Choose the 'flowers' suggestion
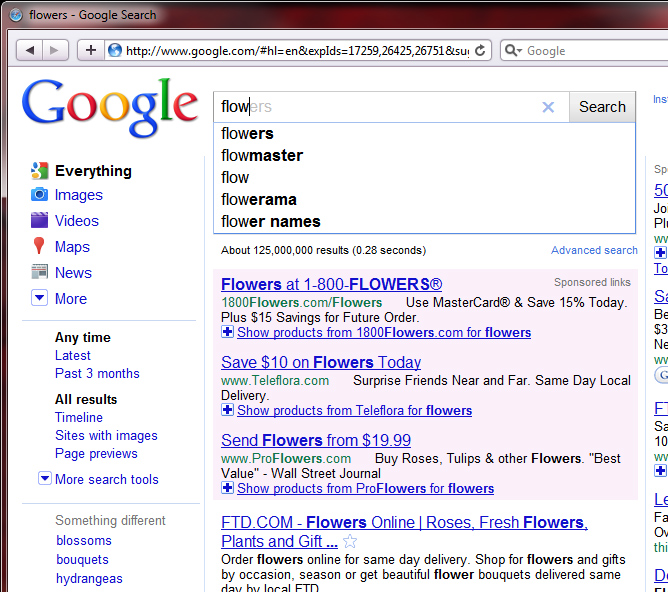The height and width of the screenshot is (592, 668). pyautogui.click(x=424, y=134)
